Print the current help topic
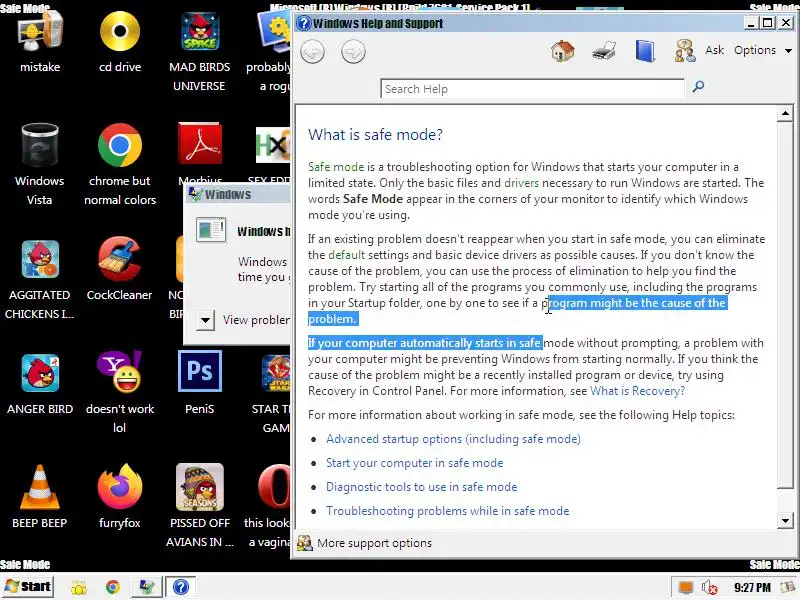 [604, 51]
